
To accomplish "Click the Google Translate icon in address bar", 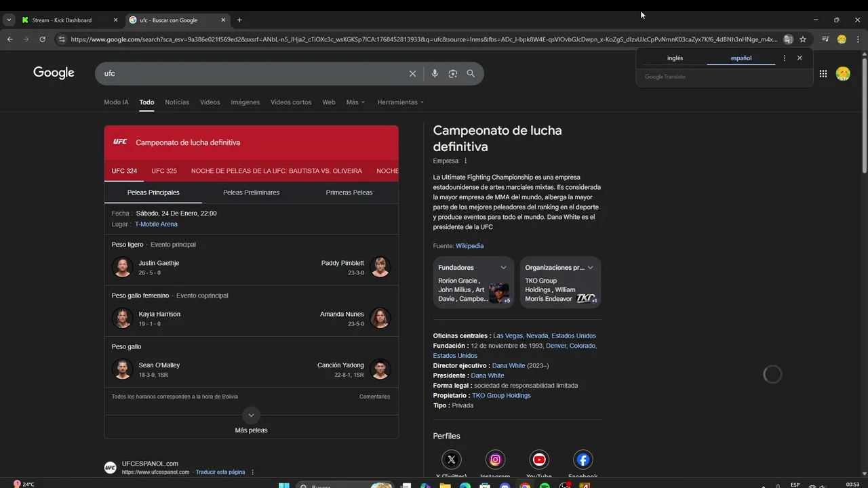I will (788, 39).
